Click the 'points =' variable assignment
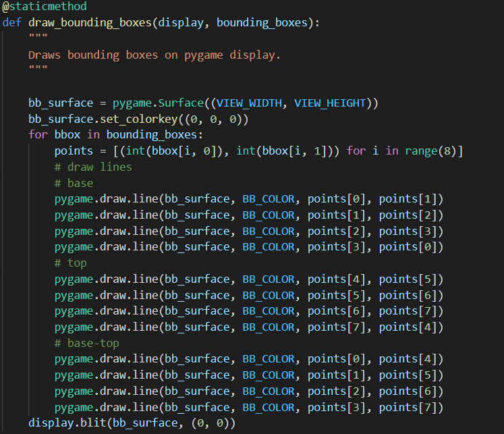 point(80,151)
